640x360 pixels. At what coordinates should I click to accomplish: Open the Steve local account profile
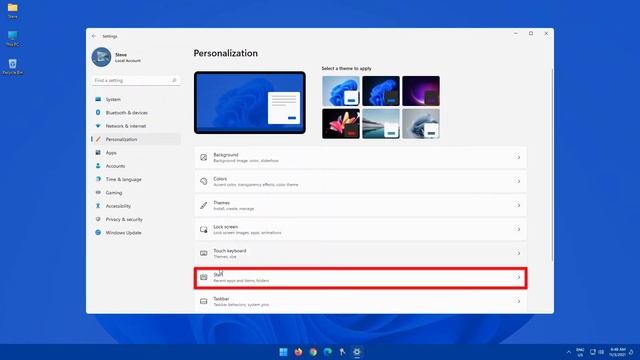117,57
